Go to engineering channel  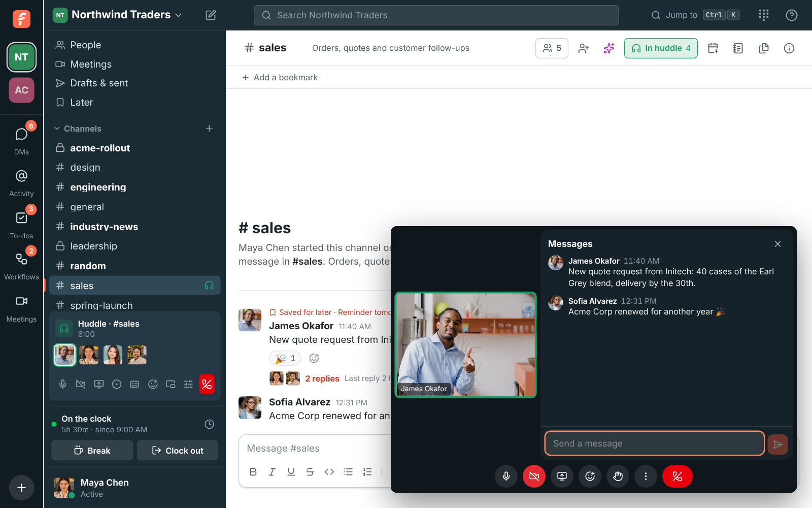pyautogui.click(x=134, y=187)
